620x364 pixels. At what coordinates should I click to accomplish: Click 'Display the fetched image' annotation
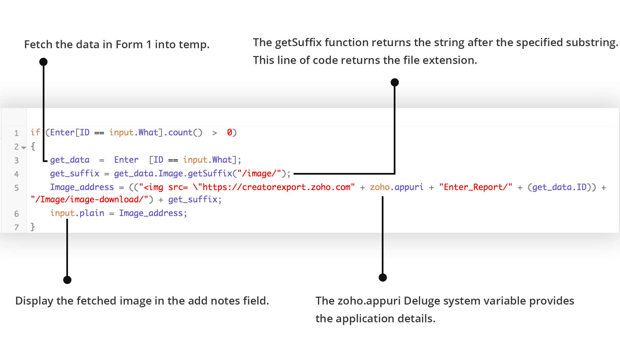(84, 301)
